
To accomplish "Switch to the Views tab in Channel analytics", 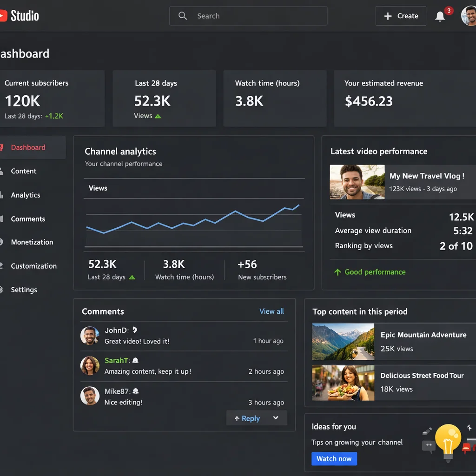I will pos(98,188).
